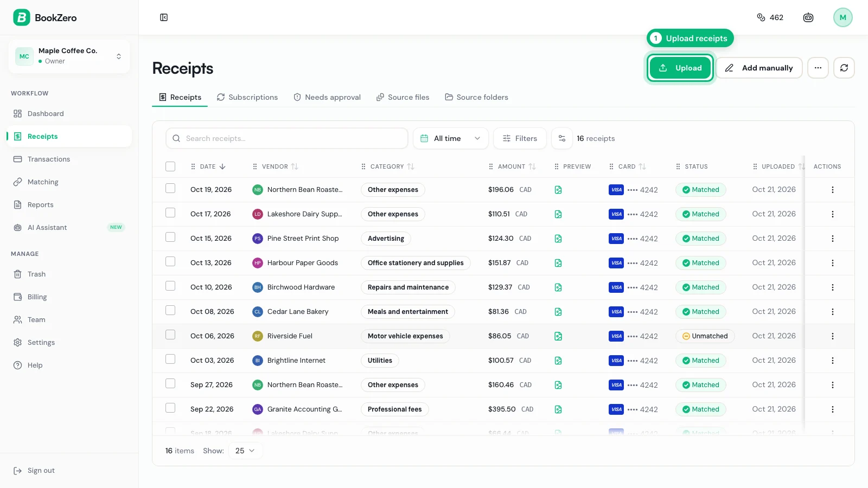Toggle the select-all receipts checkbox
The width and height of the screenshot is (868, 488).
point(170,166)
